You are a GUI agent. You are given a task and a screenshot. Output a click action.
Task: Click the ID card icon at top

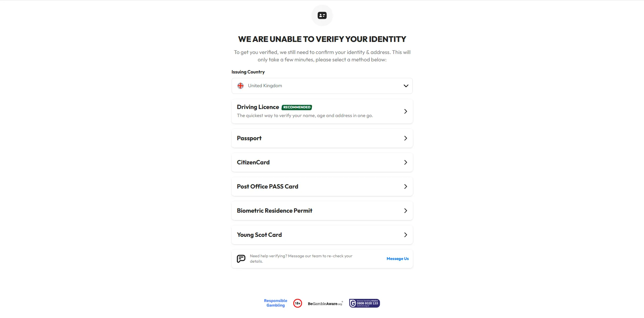(x=322, y=15)
